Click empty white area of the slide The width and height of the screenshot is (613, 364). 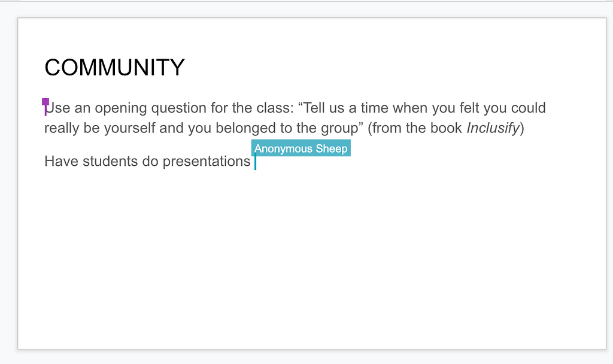[x=311, y=258]
